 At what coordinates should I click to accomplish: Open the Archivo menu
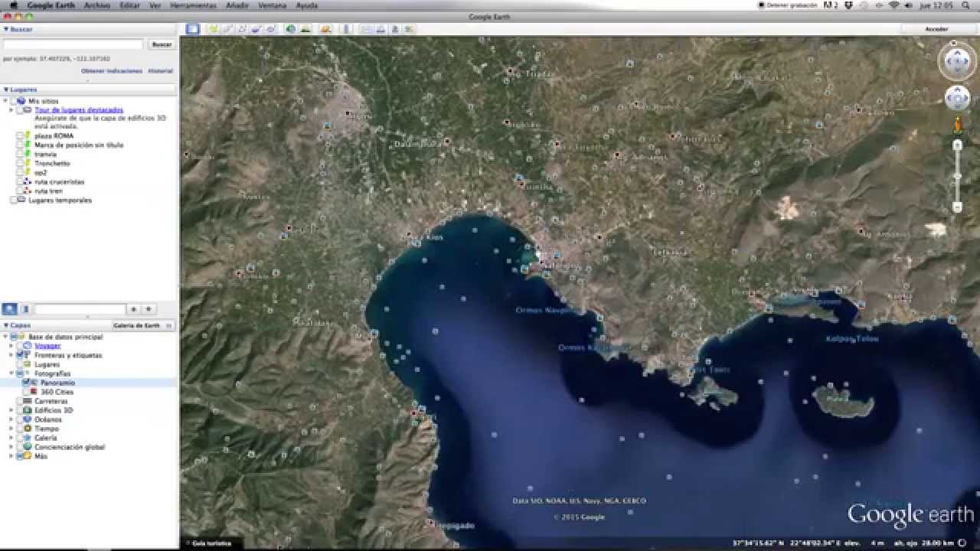coord(96,5)
